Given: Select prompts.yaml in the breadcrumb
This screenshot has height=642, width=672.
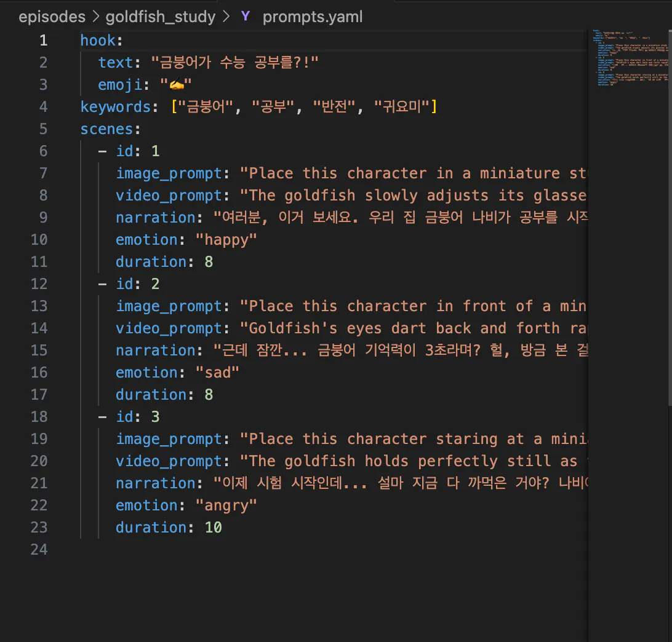Looking at the screenshot, I should click(x=312, y=17).
